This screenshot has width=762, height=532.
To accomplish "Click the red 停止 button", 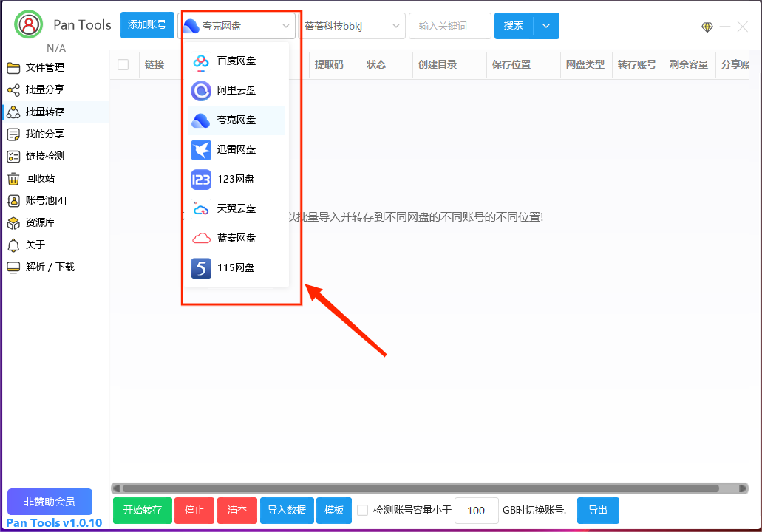I will [194, 511].
